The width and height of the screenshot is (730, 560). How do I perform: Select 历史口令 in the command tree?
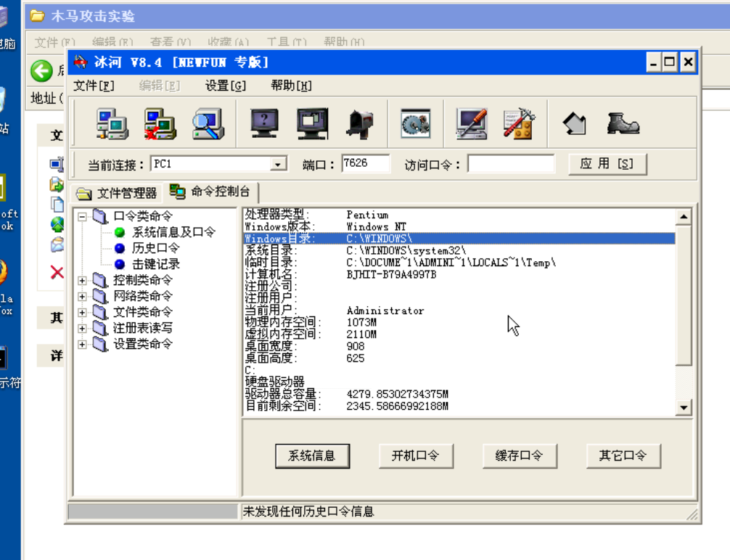[155, 247]
